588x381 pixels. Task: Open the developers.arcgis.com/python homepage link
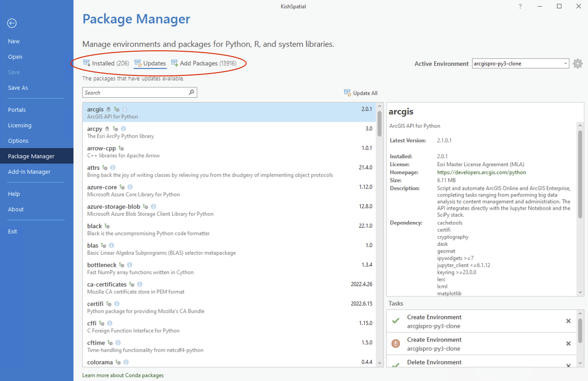[481, 172]
